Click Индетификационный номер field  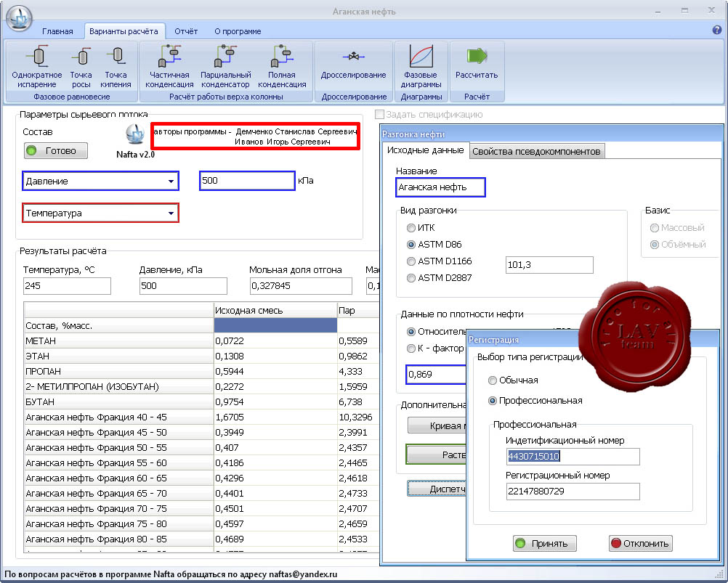pyautogui.click(x=573, y=457)
